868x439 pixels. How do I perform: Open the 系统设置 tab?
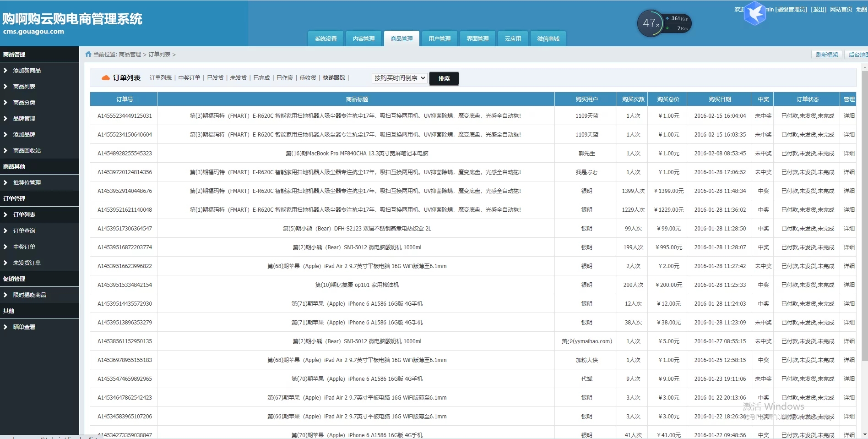(x=325, y=39)
